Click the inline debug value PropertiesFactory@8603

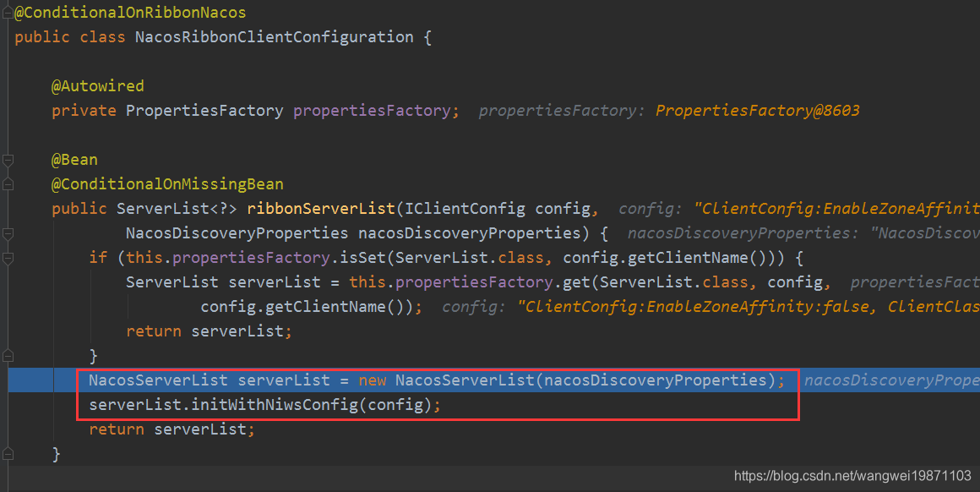click(x=758, y=111)
